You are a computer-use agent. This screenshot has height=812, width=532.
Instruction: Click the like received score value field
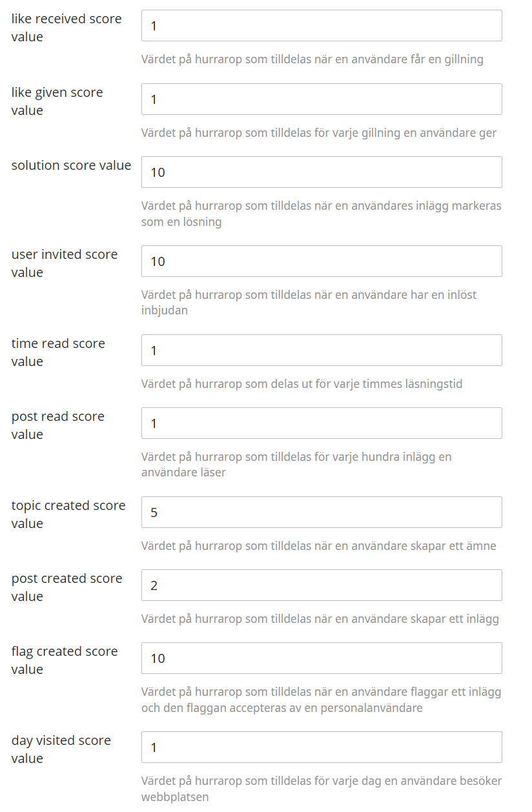pyautogui.click(x=322, y=26)
